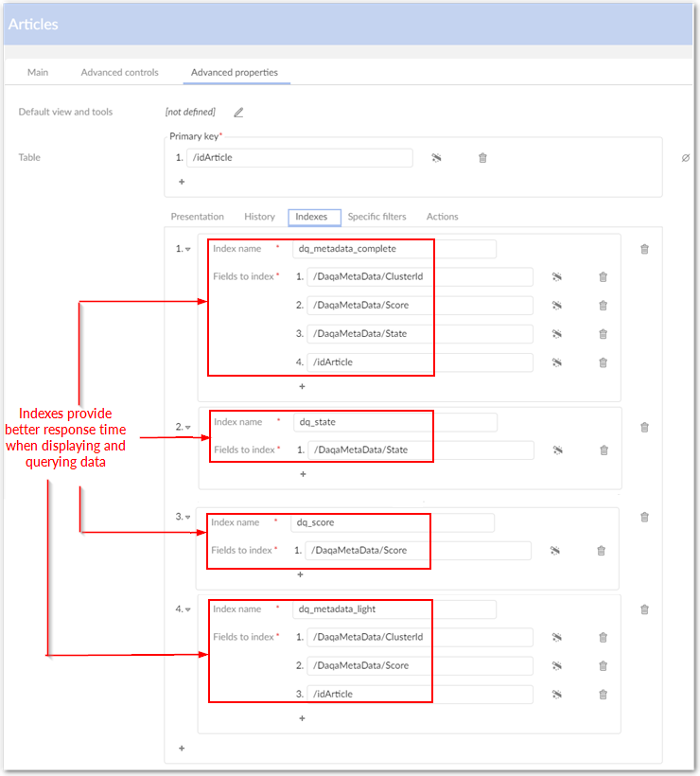Edit the default view and tools setting

(238, 113)
